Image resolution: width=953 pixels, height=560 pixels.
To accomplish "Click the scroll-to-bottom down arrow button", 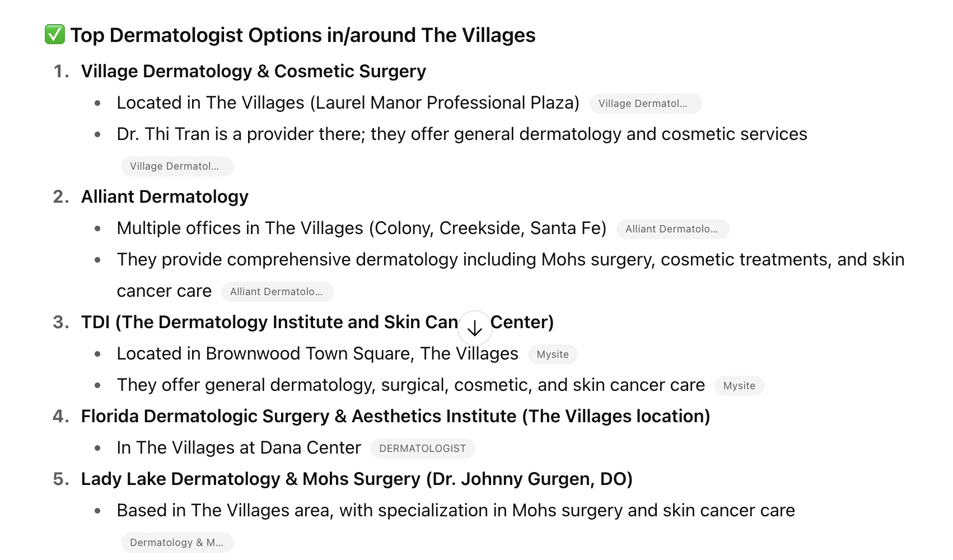I will 474,328.
